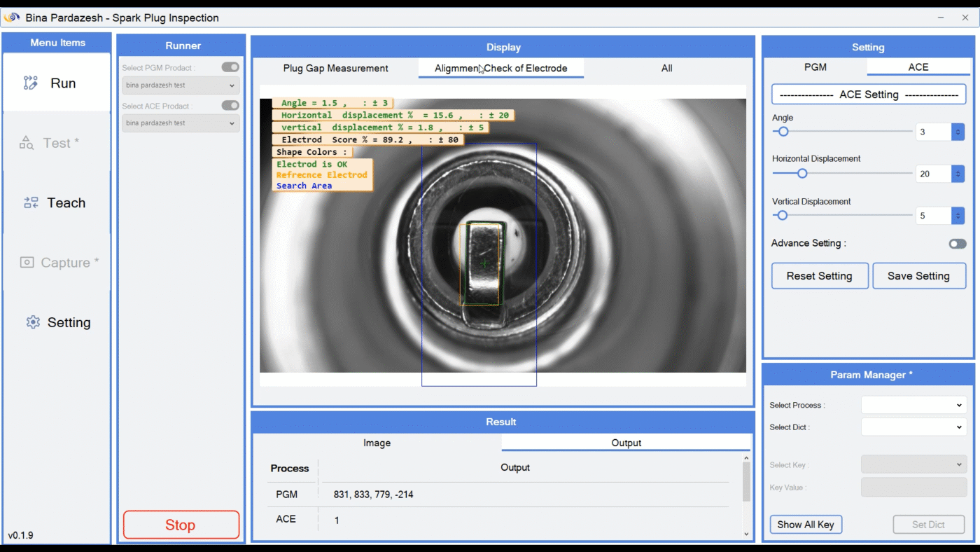The height and width of the screenshot is (552, 980).
Task: Click the Setting gear icon
Action: 33,322
